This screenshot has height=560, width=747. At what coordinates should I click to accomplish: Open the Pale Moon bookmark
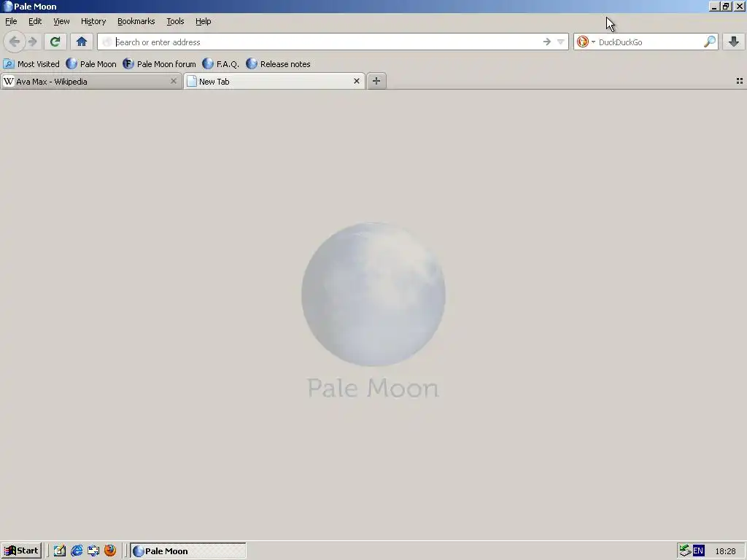(91, 64)
